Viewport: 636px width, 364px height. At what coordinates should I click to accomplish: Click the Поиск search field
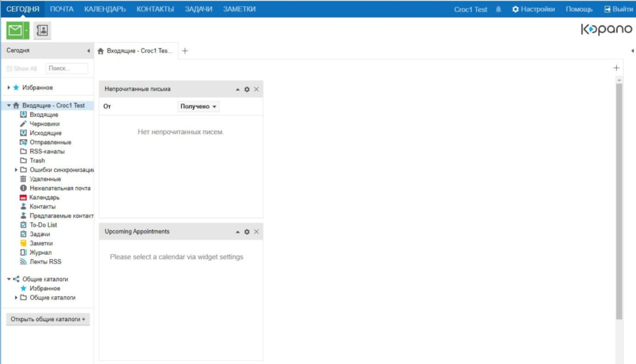[x=67, y=68]
